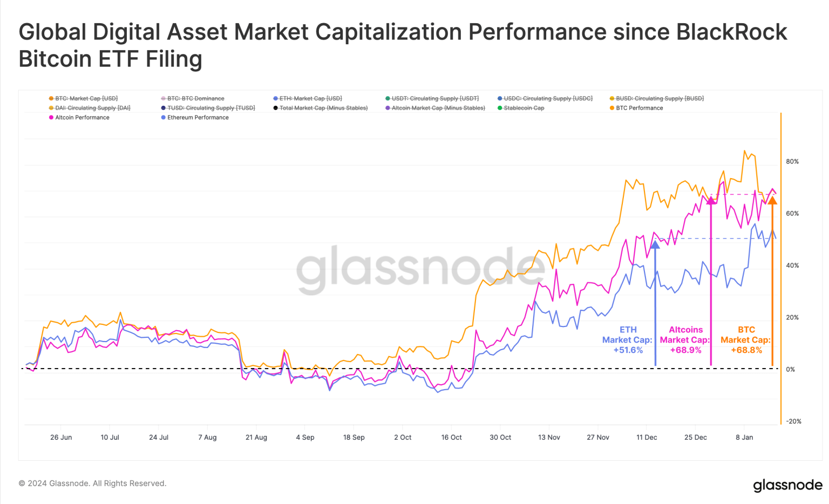Hide the Altcoin Performance series

79,118
